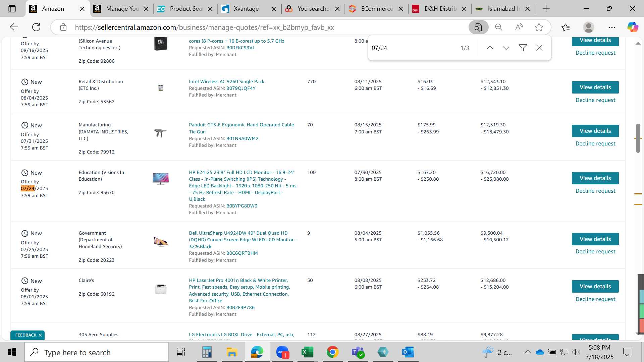This screenshot has width=644, height=362.
Task: Open the tab actions menu icon
Action: pyautogui.click(x=12, y=9)
